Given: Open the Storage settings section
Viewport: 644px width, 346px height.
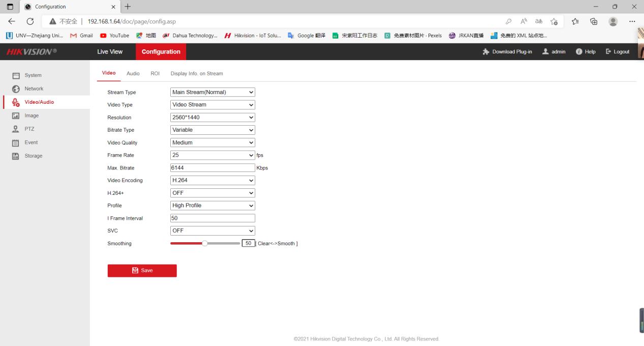Looking at the screenshot, I should pyautogui.click(x=33, y=156).
